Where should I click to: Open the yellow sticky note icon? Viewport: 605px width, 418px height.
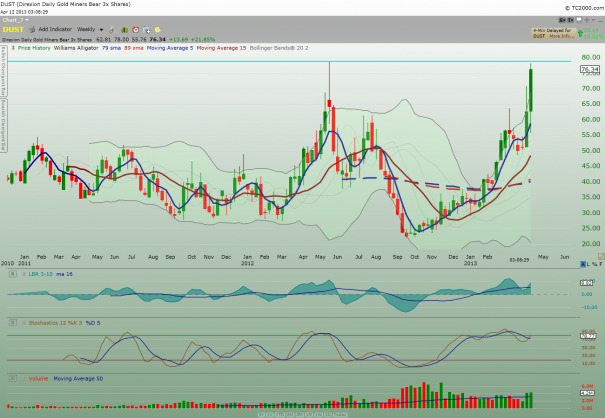click(x=158, y=30)
